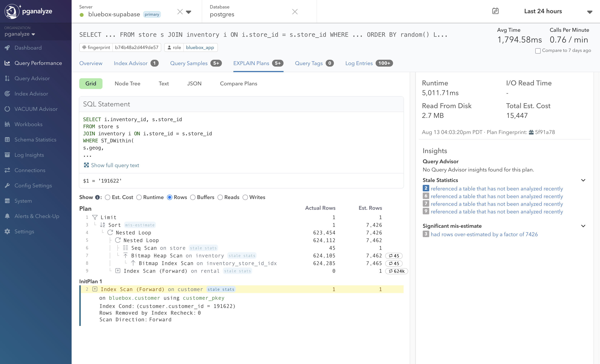This screenshot has height=364, width=600.
Task: Click the plan fingerprint icon near 5f91a78
Action: pyautogui.click(x=531, y=132)
